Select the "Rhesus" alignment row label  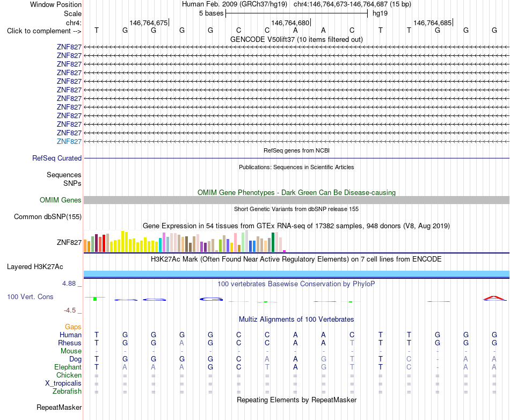(70, 343)
